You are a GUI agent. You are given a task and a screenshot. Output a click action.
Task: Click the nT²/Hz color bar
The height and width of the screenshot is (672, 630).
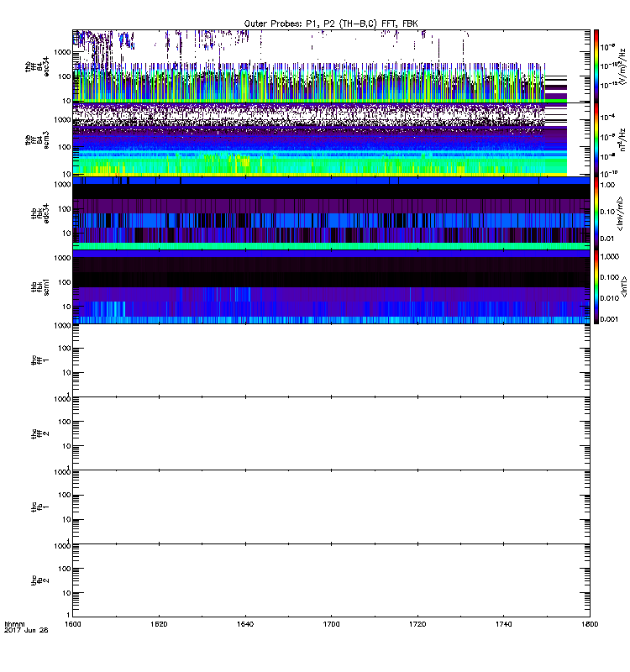click(596, 139)
